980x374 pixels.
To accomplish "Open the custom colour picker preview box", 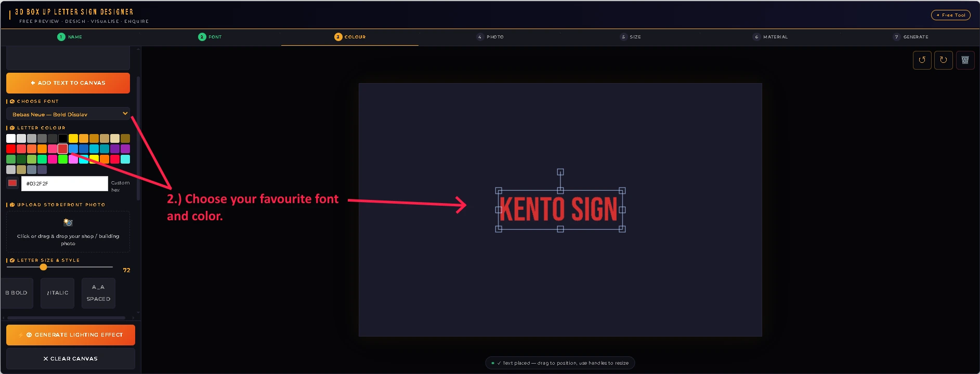I will [x=12, y=183].
